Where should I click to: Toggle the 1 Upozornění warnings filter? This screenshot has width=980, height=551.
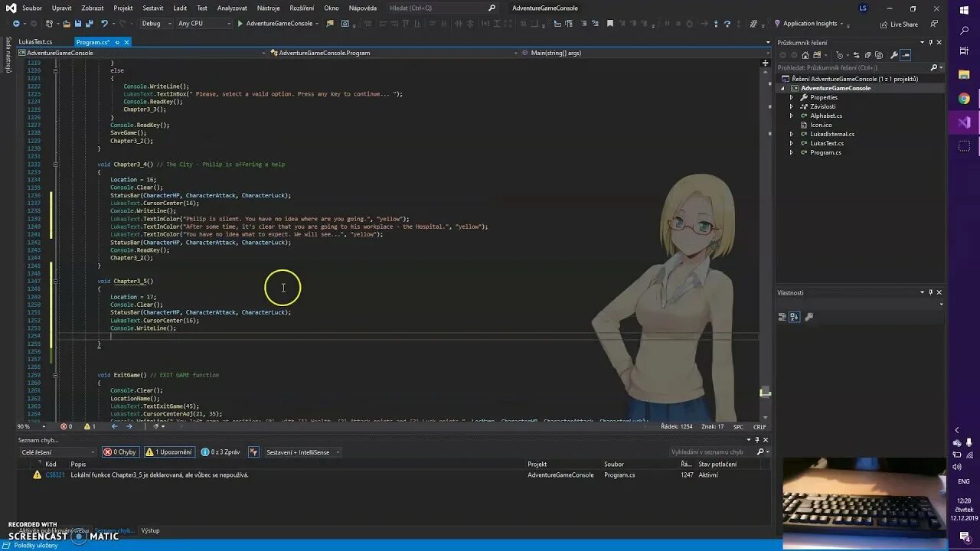(x=169, y=452)
